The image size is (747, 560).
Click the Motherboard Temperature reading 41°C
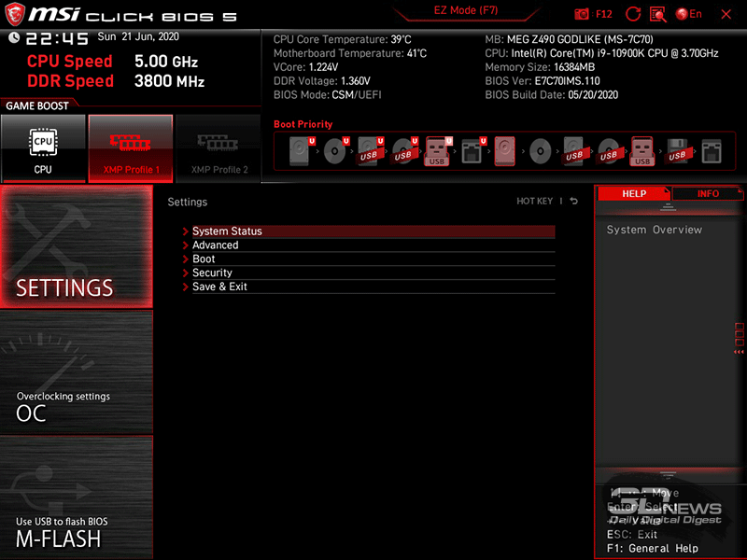point(416,53)
